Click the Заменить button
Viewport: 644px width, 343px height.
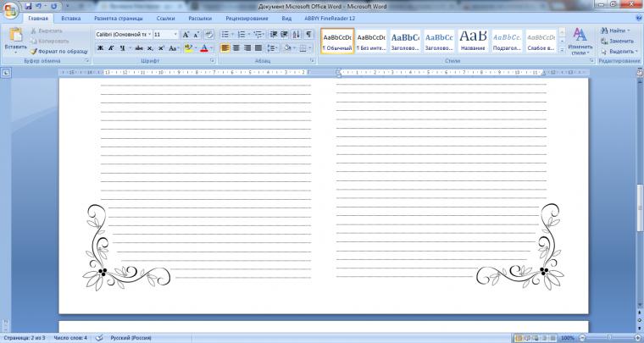coord(617,41)
